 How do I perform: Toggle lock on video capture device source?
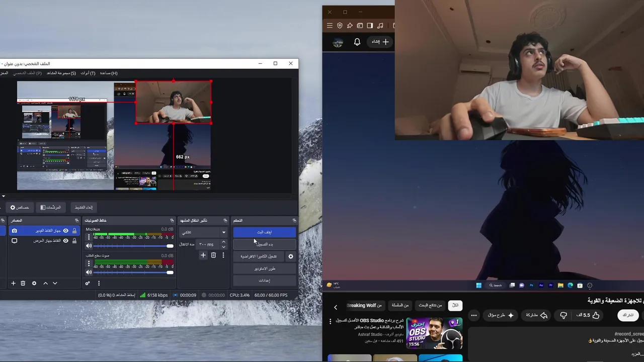(74, 231)
